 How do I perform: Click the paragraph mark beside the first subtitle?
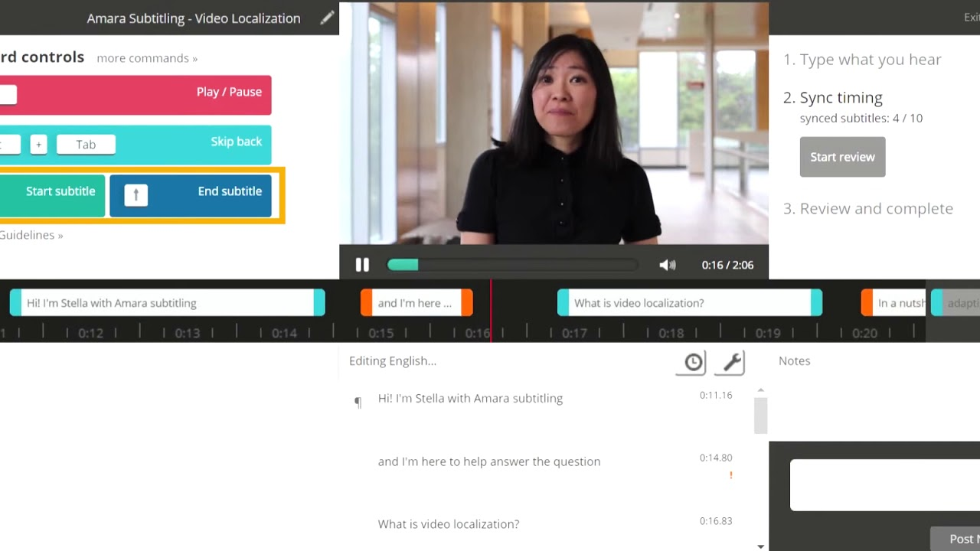tap(357, 402)
